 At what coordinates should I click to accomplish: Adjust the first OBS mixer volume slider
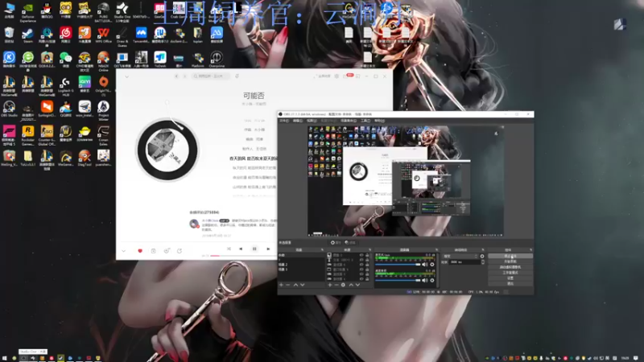click(398, 265)
